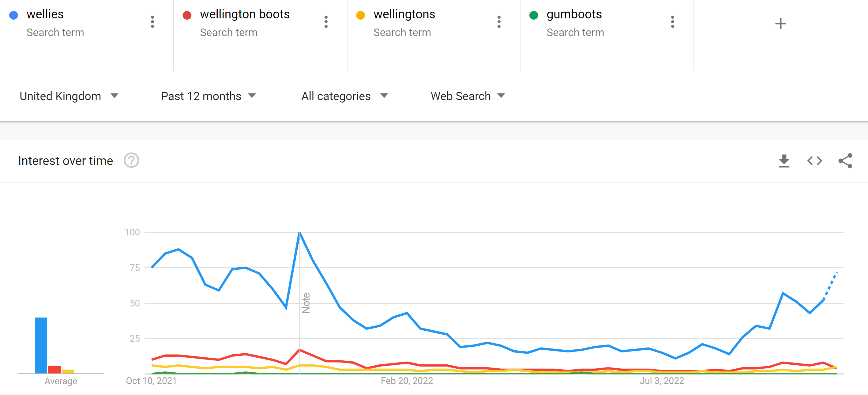Open the gumboots three-dot menu
This screenshot has height=395, width=868.
coord(673,22)
